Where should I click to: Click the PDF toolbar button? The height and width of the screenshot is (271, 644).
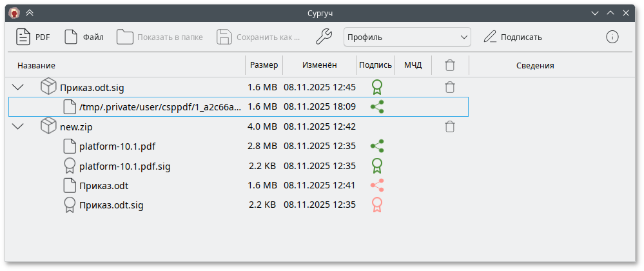pyautogui.click(x=33, y=37)
